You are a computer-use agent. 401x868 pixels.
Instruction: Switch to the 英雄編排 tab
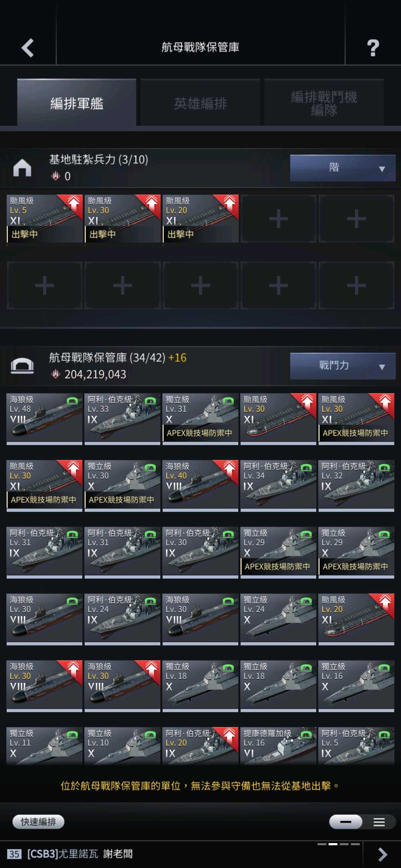click(x=200, y=103)
